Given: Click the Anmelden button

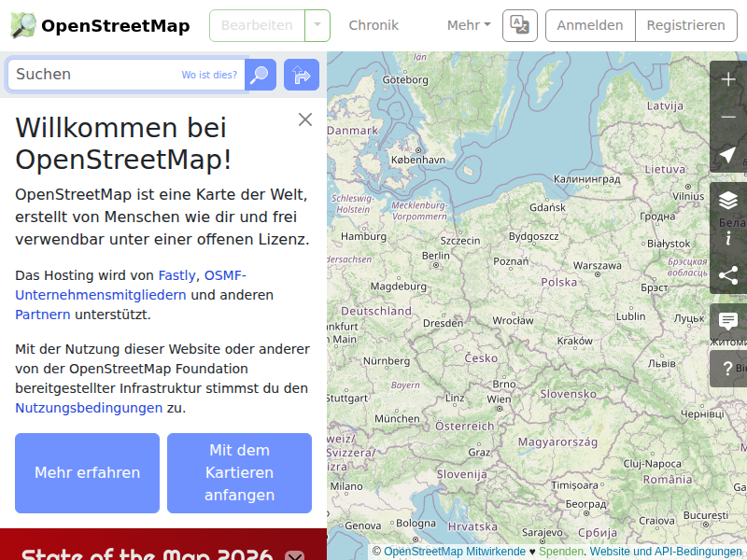Looking at the screenshot, I should click(x=590, y=25).
